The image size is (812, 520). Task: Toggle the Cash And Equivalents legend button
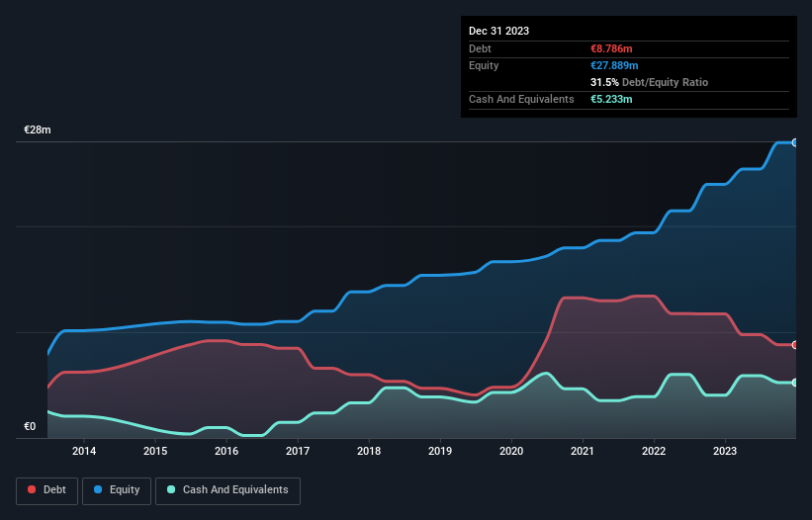point(227,490)
